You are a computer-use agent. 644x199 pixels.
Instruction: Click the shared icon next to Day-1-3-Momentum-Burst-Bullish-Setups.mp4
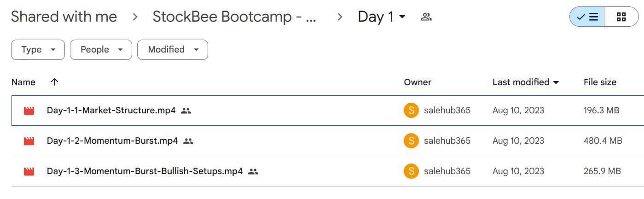[253, 171]
